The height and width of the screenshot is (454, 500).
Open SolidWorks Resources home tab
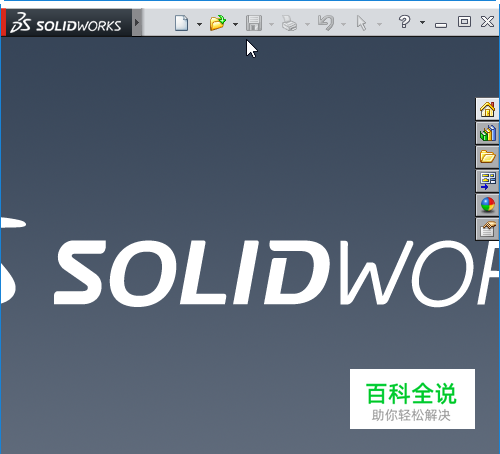487,109
